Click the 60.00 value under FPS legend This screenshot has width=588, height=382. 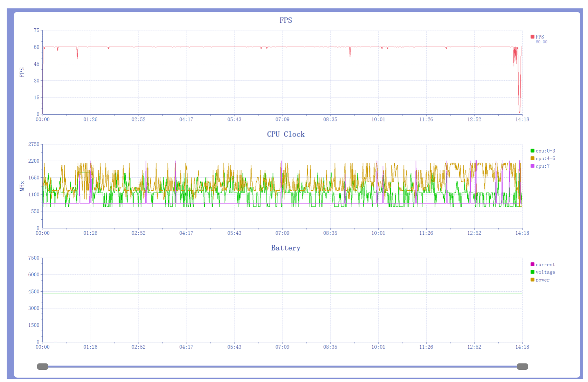(x=541, y=42)
